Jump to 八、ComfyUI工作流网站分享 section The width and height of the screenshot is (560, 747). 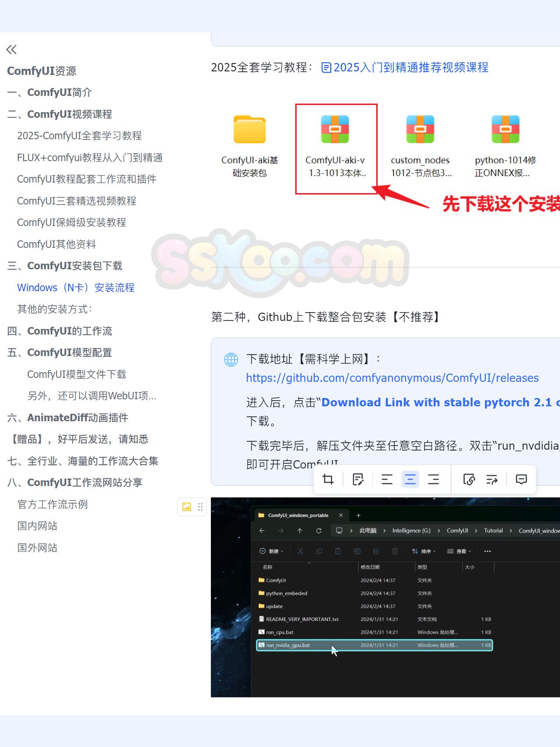75,483
